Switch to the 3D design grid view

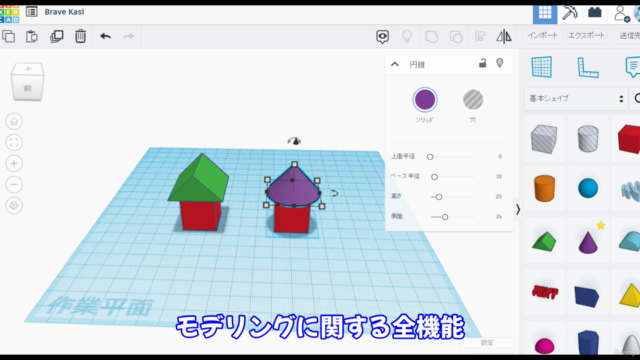545,13
